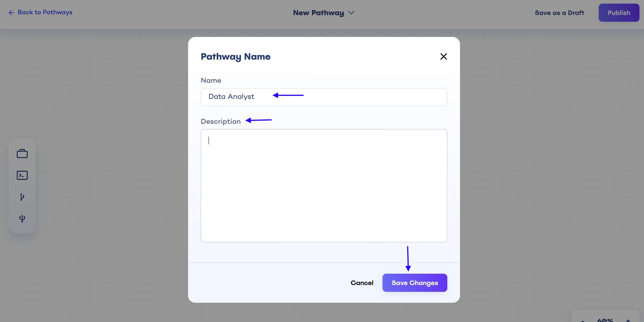This screenshot has height=322, width=644.
Task: Select the Pathway Name dialog heading text
Action: 235,56
